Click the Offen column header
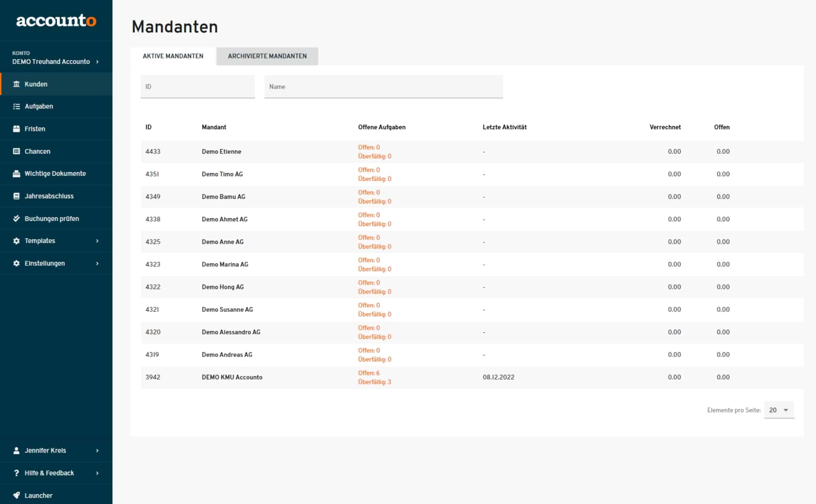The image size is (816, 504). [x=722, y=127]
